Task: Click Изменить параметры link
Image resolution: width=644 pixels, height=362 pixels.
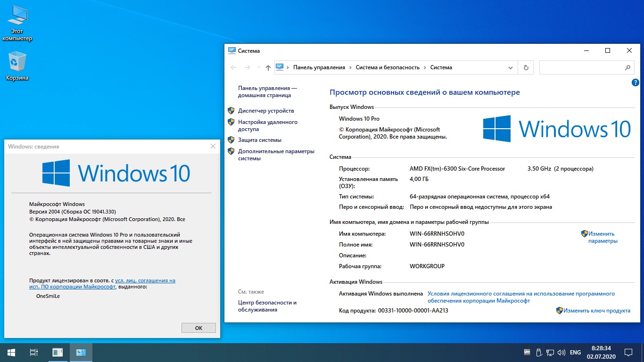Action: tap(603, 237)
